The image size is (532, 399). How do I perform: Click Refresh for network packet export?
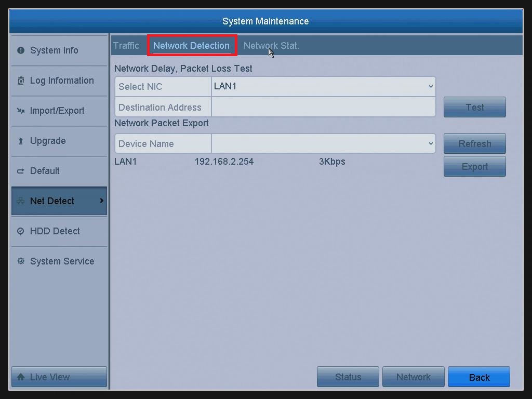click(474, 143)
